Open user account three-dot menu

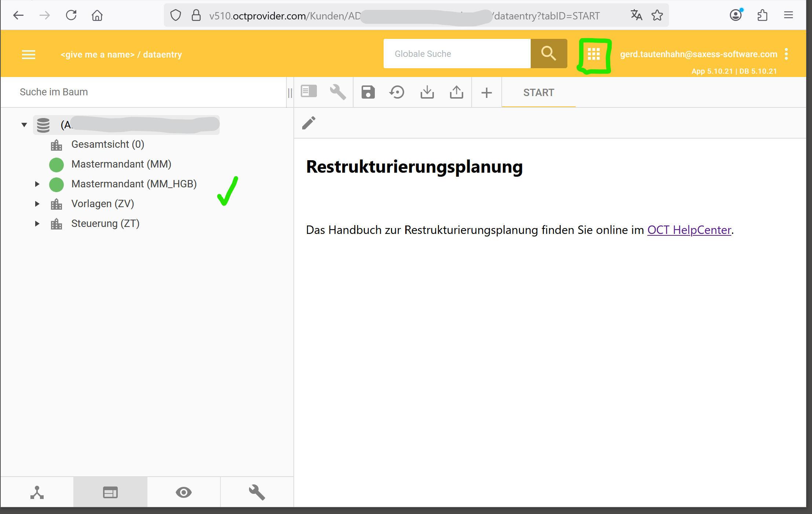[x=786, y=54]
